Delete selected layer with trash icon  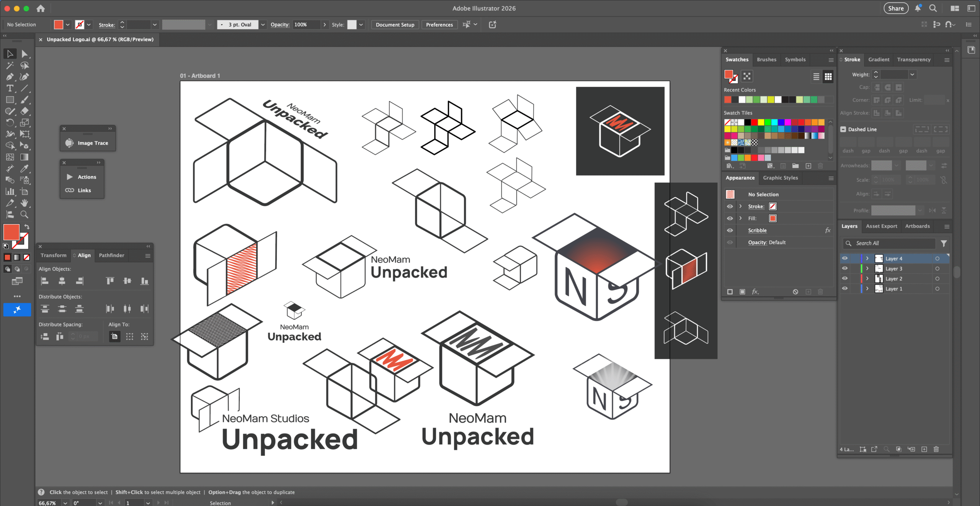(936, 449)
